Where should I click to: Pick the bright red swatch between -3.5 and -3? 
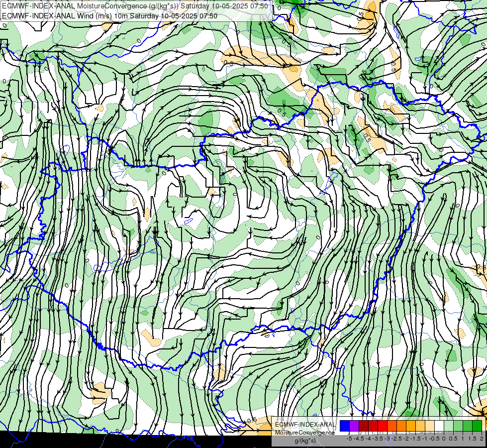point(383,426)
